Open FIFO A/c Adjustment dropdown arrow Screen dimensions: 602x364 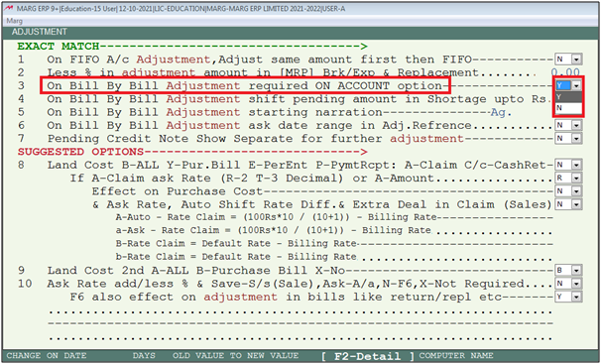tap(576, 60)
